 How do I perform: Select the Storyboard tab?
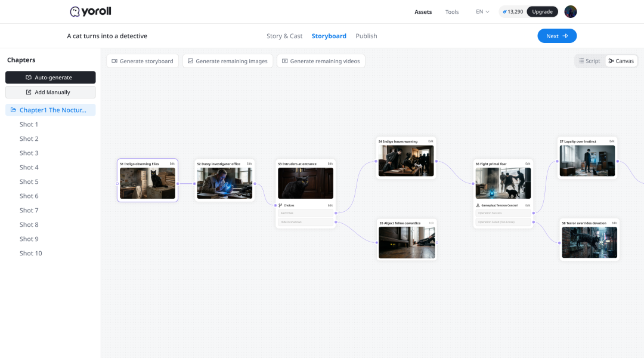click(x=329, y=36)
